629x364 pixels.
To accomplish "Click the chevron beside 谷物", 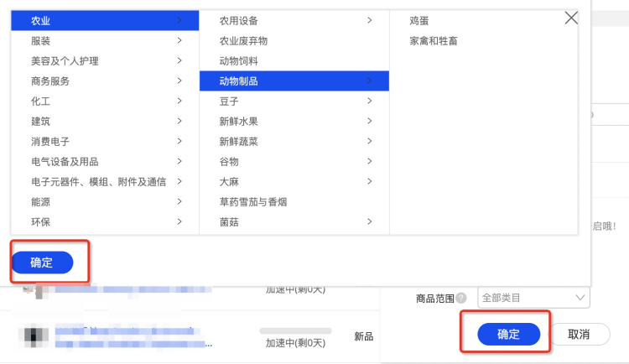I will click(x=369, y=161).
